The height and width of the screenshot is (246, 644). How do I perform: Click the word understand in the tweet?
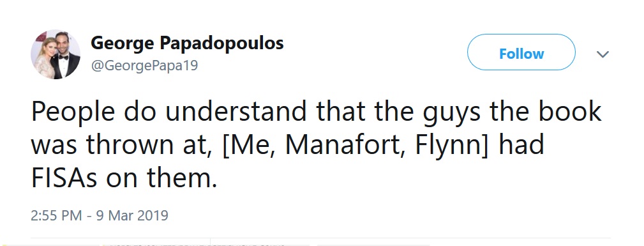(236, 111)
